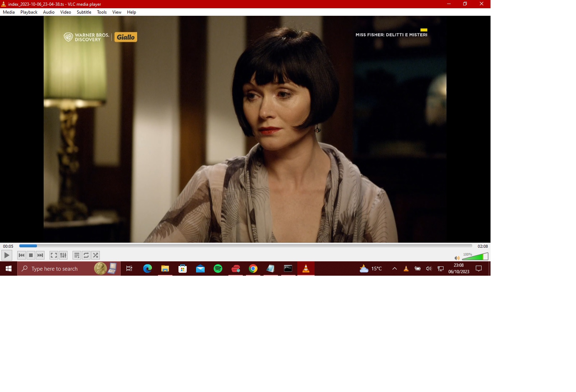Open the Video menu
The height and width of the screenshot is (392, 576).
66,12
